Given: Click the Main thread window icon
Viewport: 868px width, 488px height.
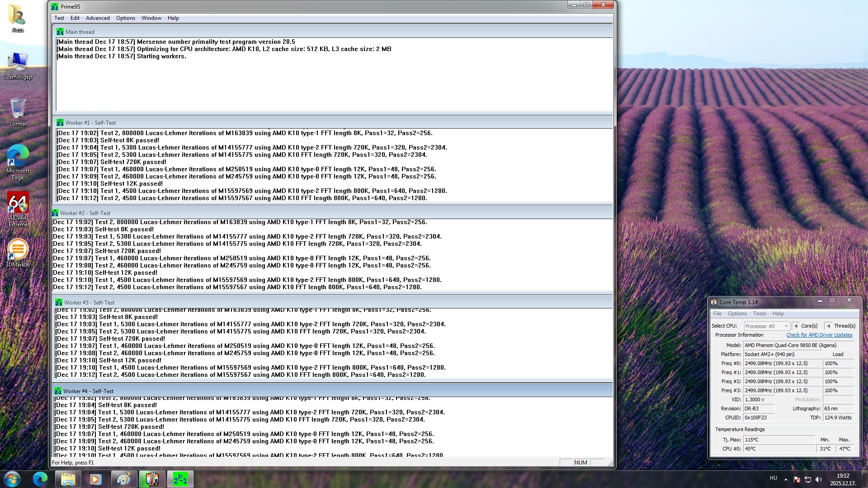Looking at the screenshot, I should [60, 32].
